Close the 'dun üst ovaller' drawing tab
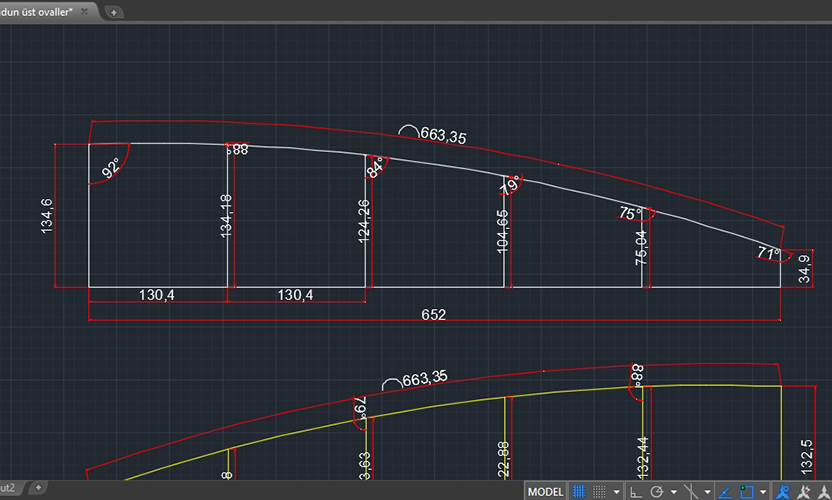The image size is (832, 500). pos(86,11)
